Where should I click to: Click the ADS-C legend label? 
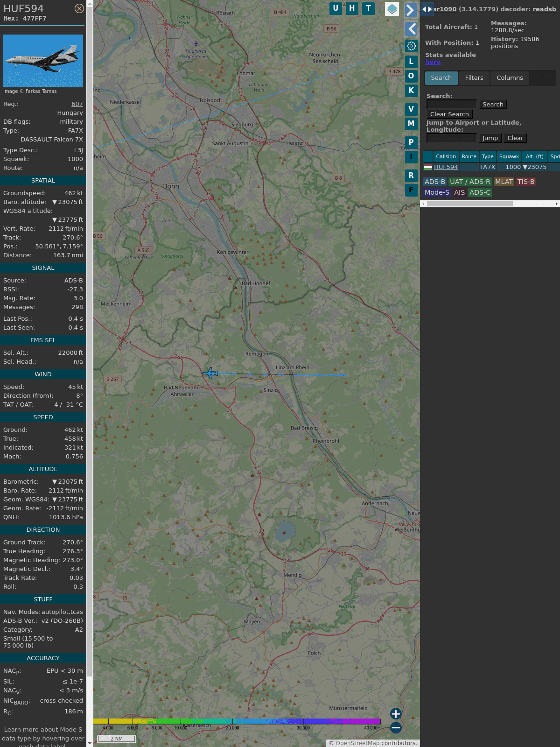tap(480, 193)
